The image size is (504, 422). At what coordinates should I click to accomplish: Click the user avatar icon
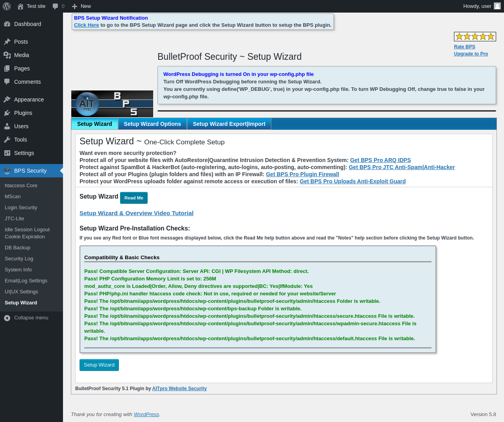coord(497,6)
